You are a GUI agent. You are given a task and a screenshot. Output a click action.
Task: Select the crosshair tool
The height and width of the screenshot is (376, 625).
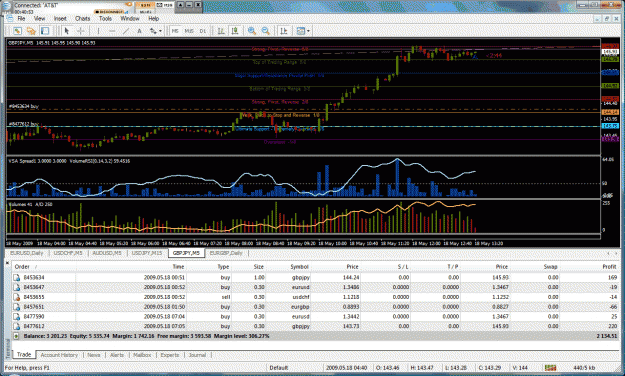pos(81,31)
